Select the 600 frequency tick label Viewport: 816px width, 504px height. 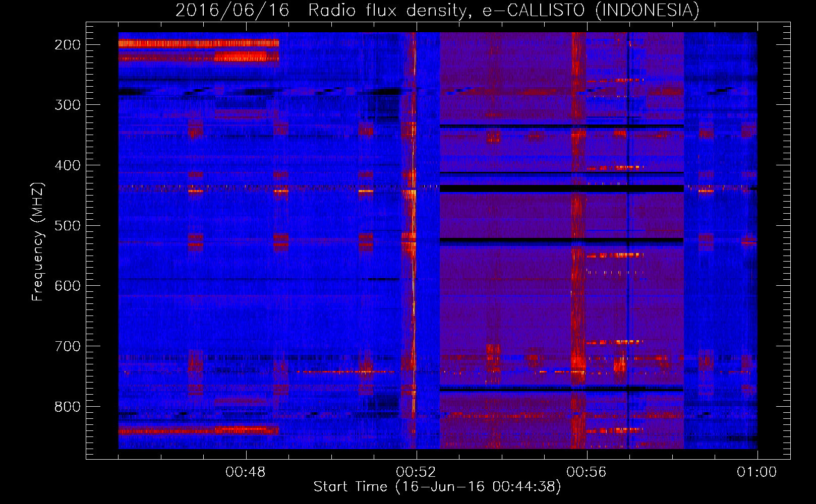pyautogui.click(x=68, y=286)
